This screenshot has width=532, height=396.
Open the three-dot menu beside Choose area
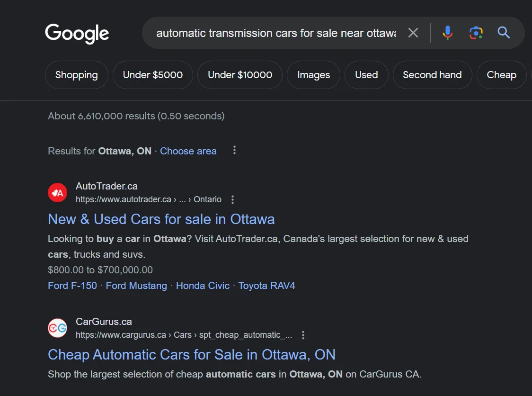234,150
